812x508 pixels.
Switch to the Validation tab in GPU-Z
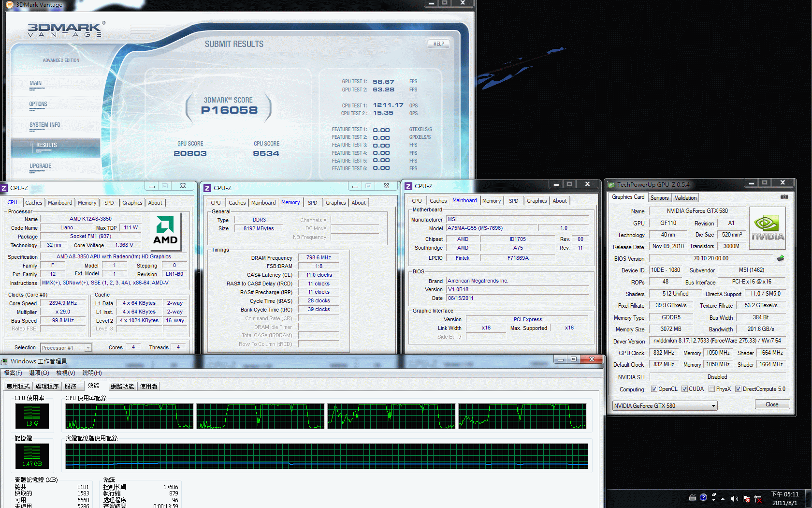(685, 198)
